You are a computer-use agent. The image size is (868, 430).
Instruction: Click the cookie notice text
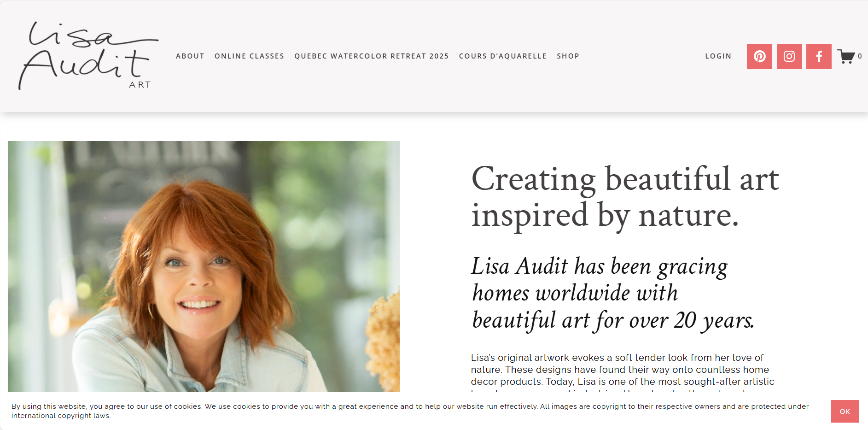tap(410, 411)
